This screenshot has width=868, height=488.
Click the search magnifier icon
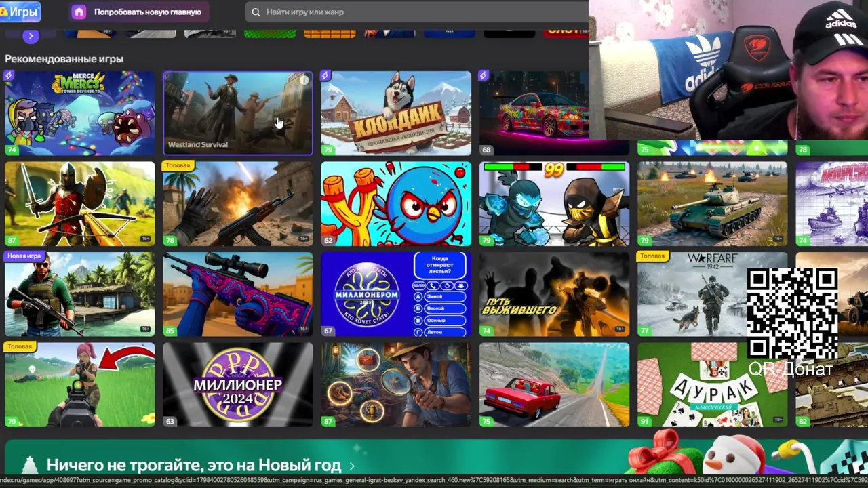coord(256,12)
